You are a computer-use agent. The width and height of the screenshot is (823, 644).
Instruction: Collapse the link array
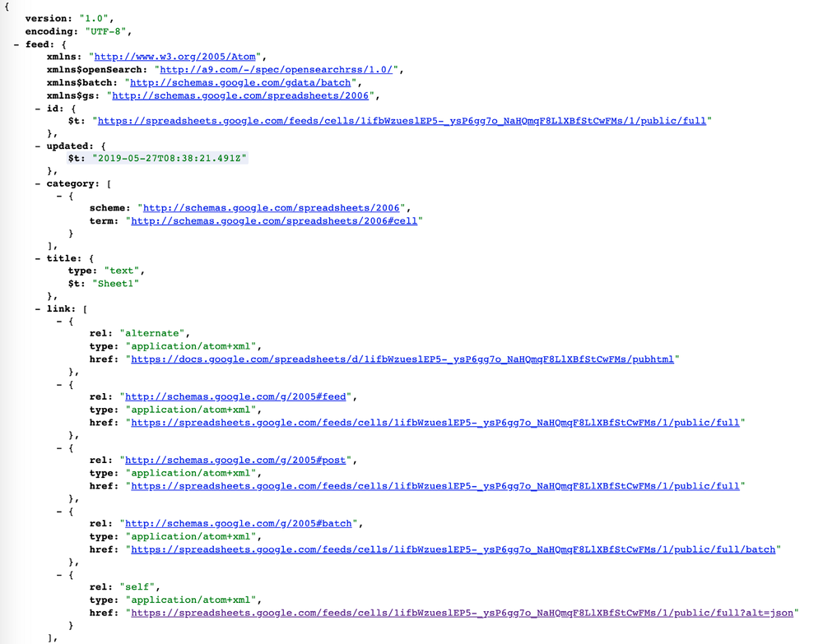(36, 308)
